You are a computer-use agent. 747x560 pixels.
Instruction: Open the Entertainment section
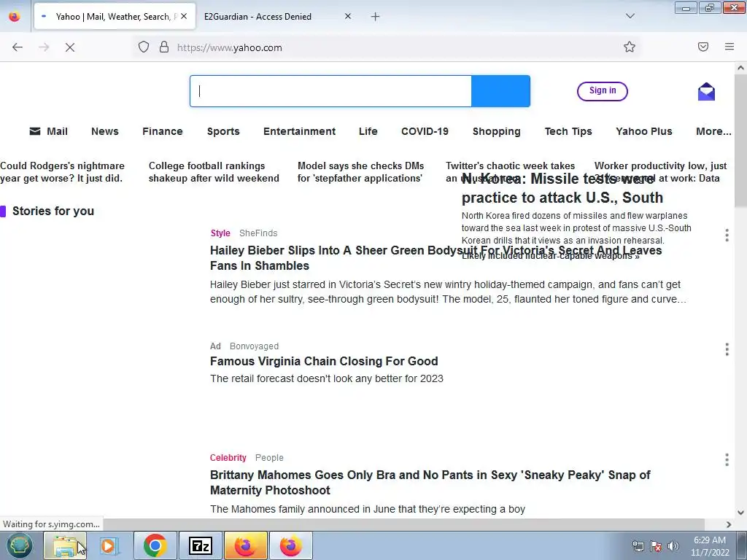pyautogui.click(x=299, y=131)
